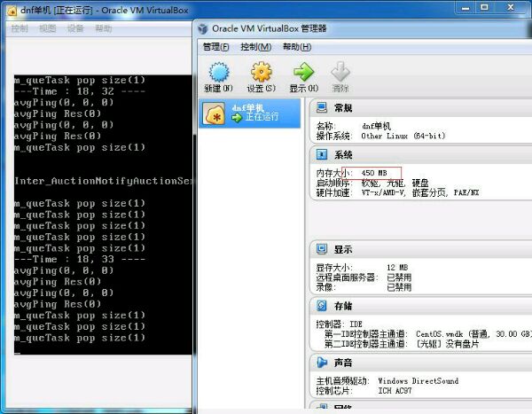This screenshot has height=414, width=532.
Task: Click the Display (显示) monitor icon
Action: pyautogui.click(x=322, y=249)
